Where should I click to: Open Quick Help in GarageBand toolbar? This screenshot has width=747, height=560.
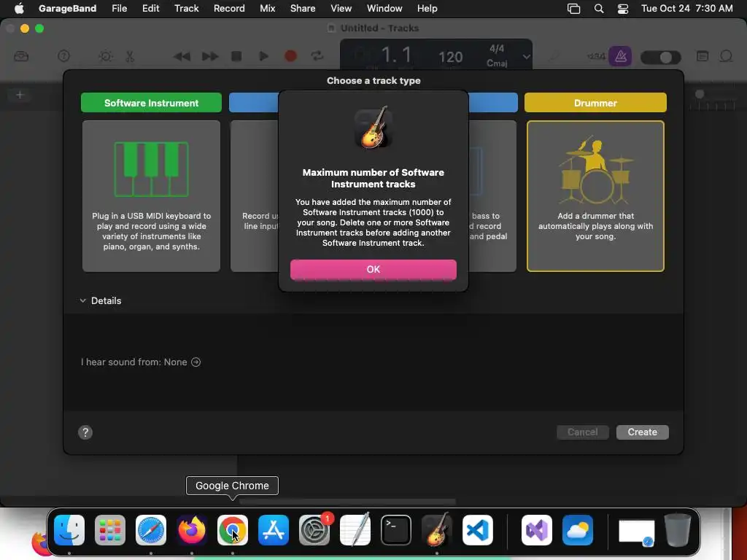pos(63,56)
